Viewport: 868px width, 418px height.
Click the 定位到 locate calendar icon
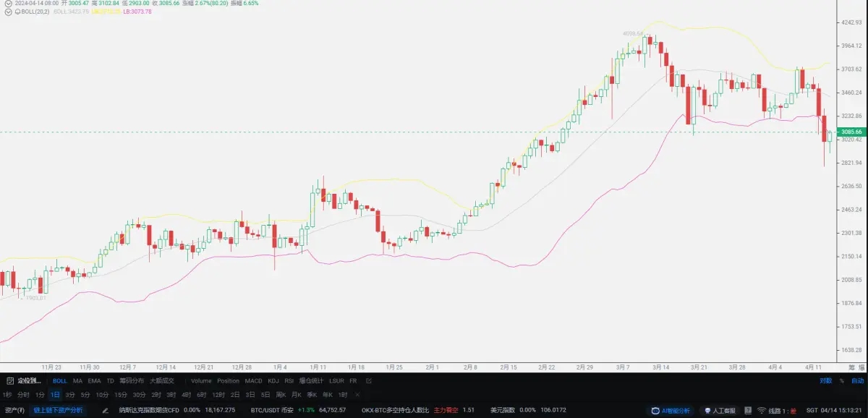(x=9, y=380)
